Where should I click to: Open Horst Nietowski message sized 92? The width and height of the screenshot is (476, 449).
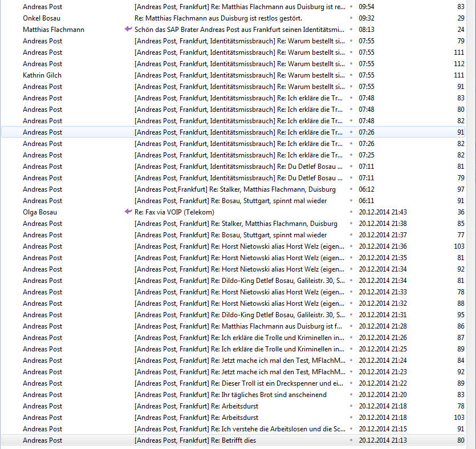pyautogui.click(x=239, y=269)
